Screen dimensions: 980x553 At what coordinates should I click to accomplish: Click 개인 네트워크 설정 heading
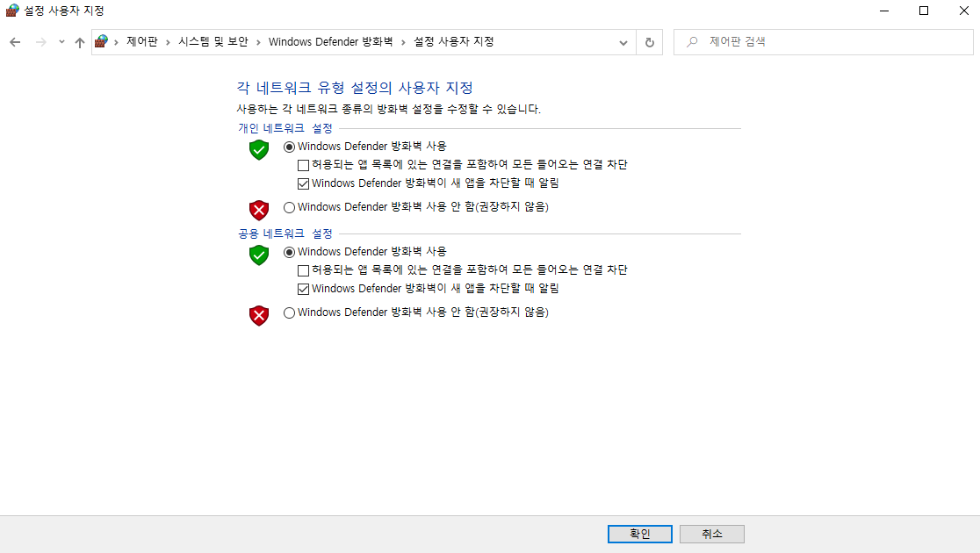pyautogui.click(x=285, y=128)
